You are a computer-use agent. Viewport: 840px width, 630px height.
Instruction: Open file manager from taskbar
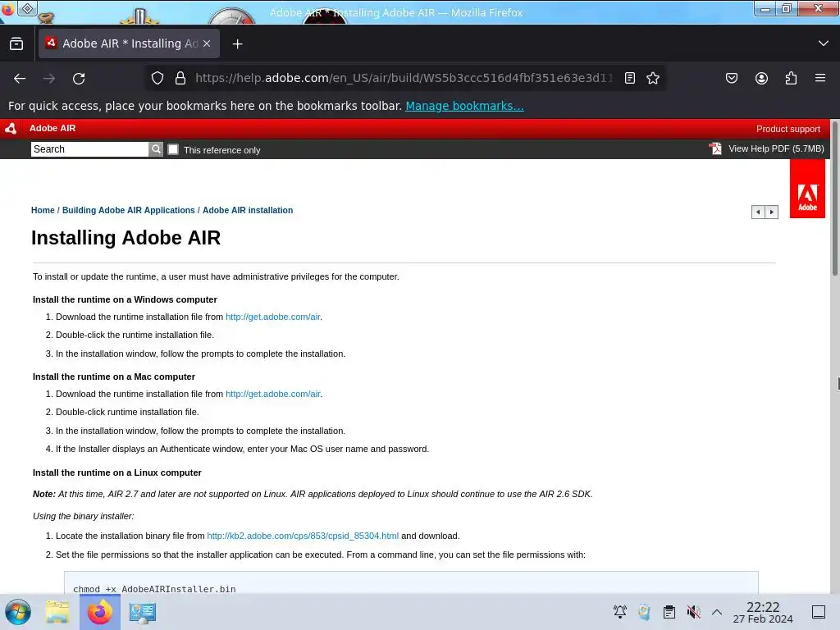pos(57,612)
